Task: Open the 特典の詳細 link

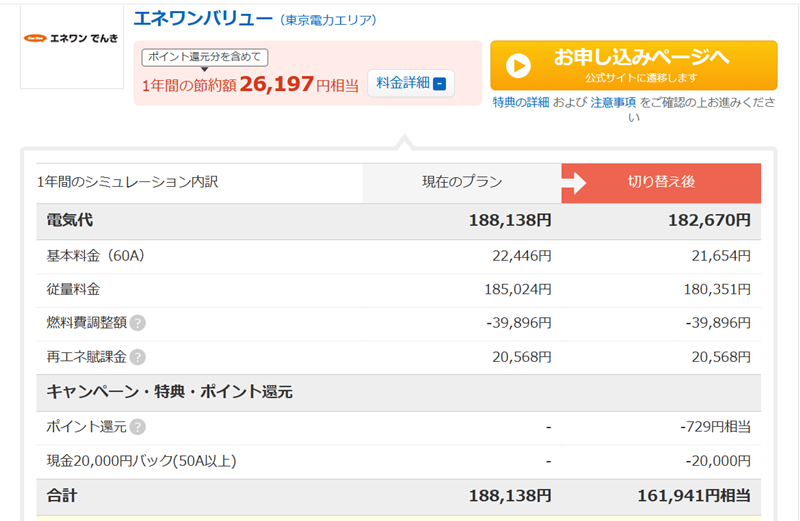Action: [x=520, y=103]
